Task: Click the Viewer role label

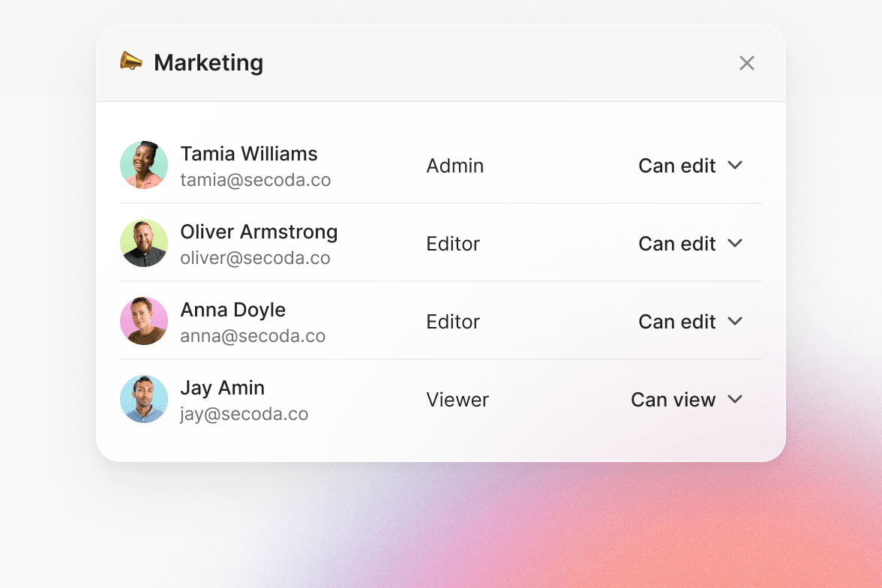Action: pyautogui.click(x=457, y=400)
